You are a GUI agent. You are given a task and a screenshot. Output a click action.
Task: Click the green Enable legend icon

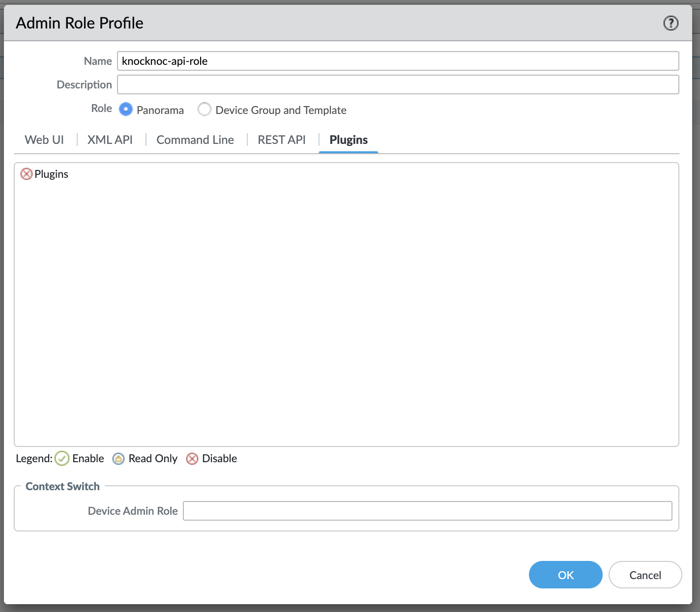click(62, 458)
